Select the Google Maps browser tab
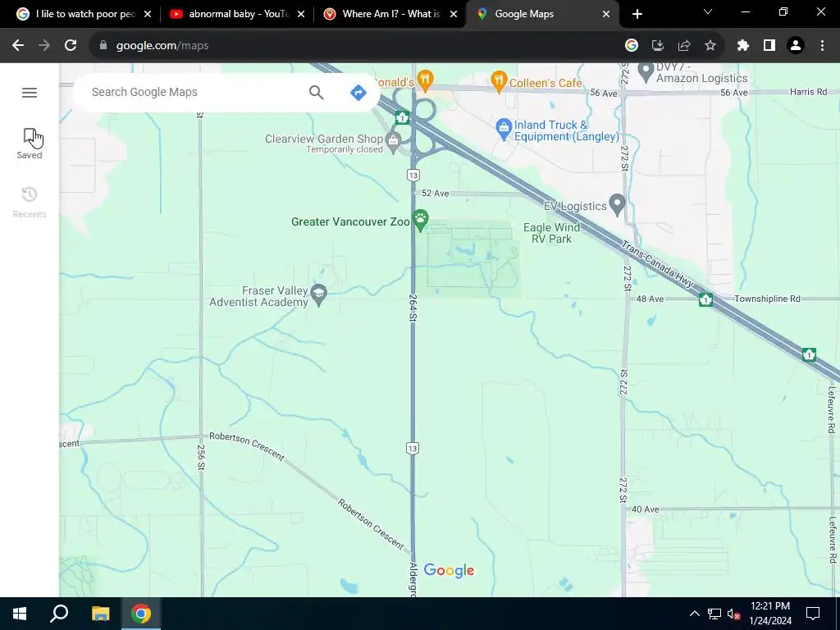This screenshot has width=840, height=630. click(x=543, y=14)
